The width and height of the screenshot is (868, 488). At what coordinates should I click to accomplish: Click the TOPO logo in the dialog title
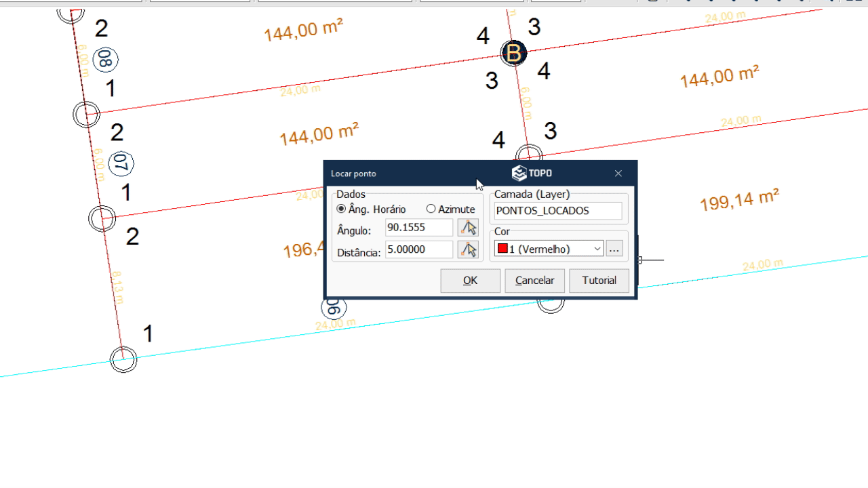[x=532, y=174]
